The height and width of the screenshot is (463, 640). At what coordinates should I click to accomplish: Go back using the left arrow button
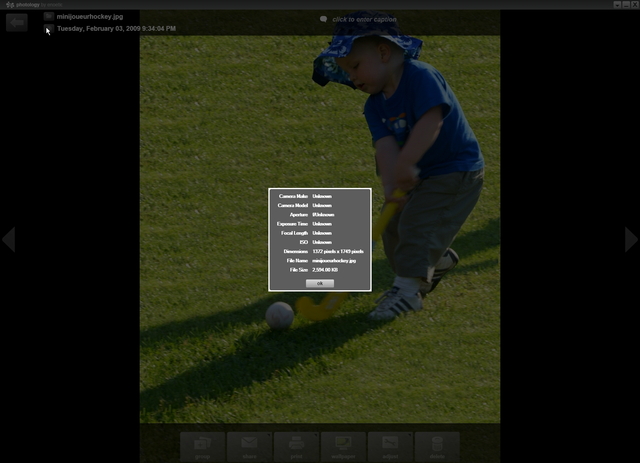click(17, 22)
